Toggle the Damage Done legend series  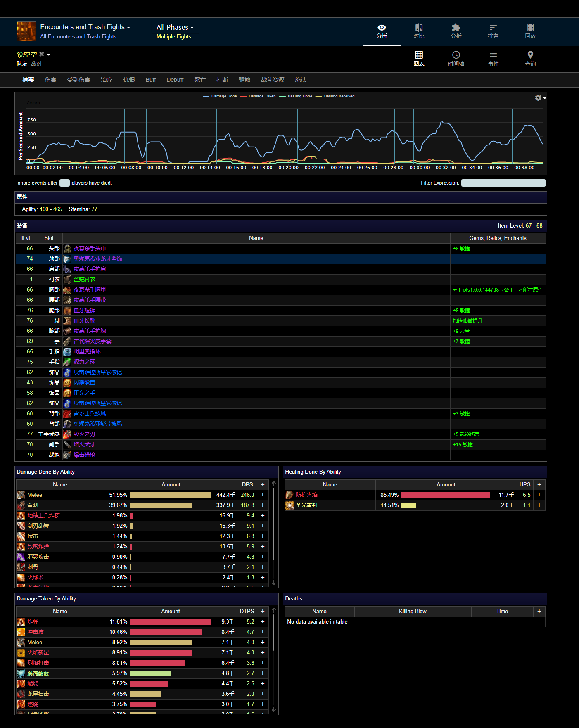click(x=220, y=96)
